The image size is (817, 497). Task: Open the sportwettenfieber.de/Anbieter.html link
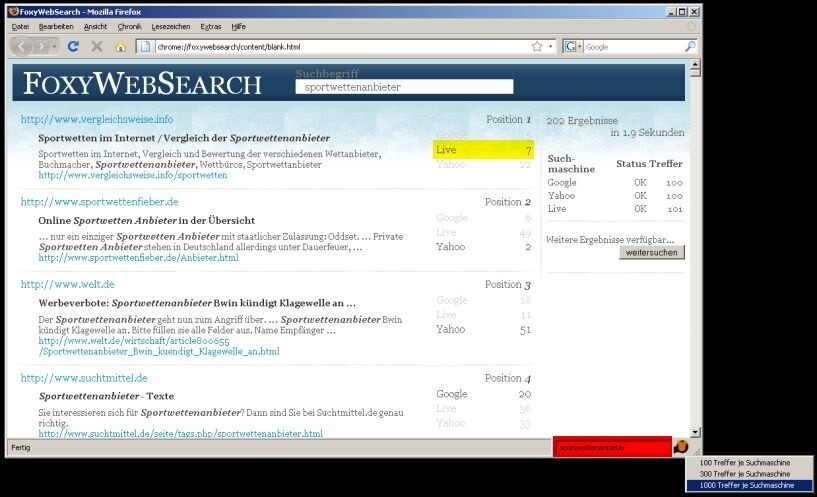click(138, 257)
